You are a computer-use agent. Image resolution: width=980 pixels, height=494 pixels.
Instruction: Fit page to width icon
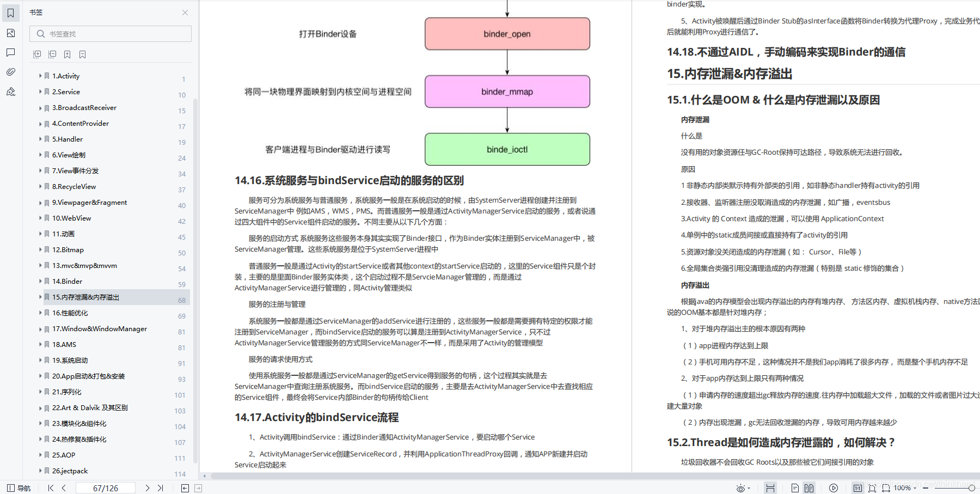coord(886,488)
